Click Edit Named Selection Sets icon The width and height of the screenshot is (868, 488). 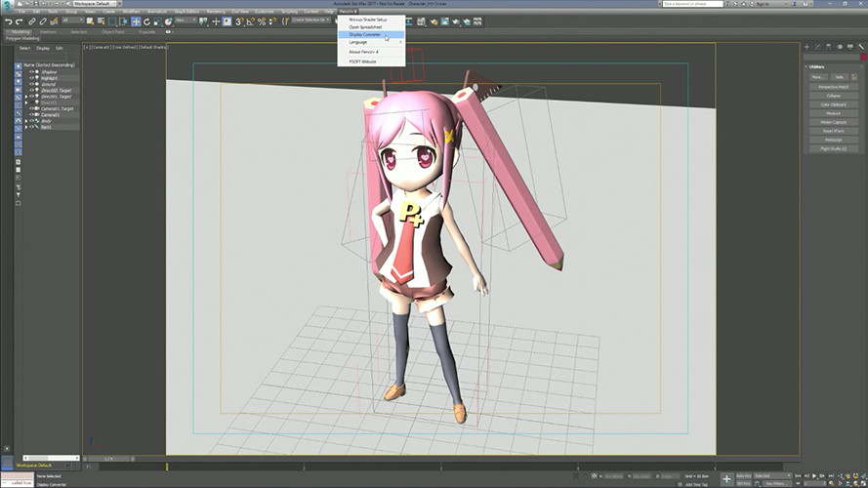285,21
